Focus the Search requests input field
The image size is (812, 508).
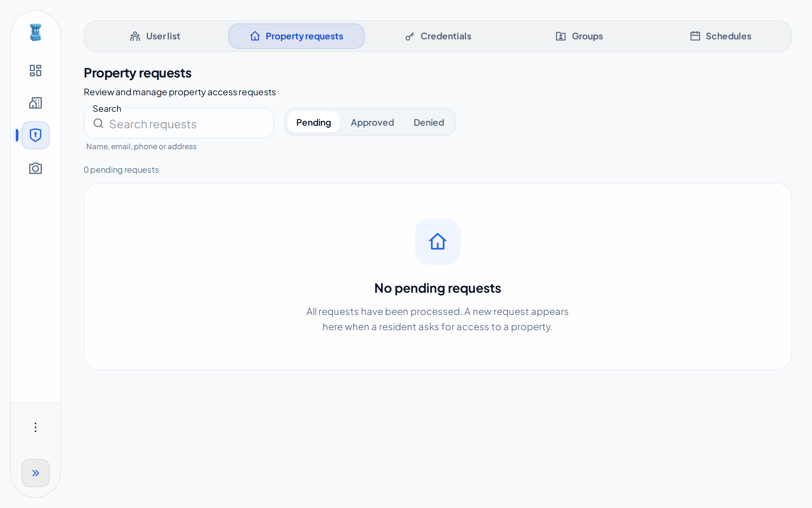point(179,124)
